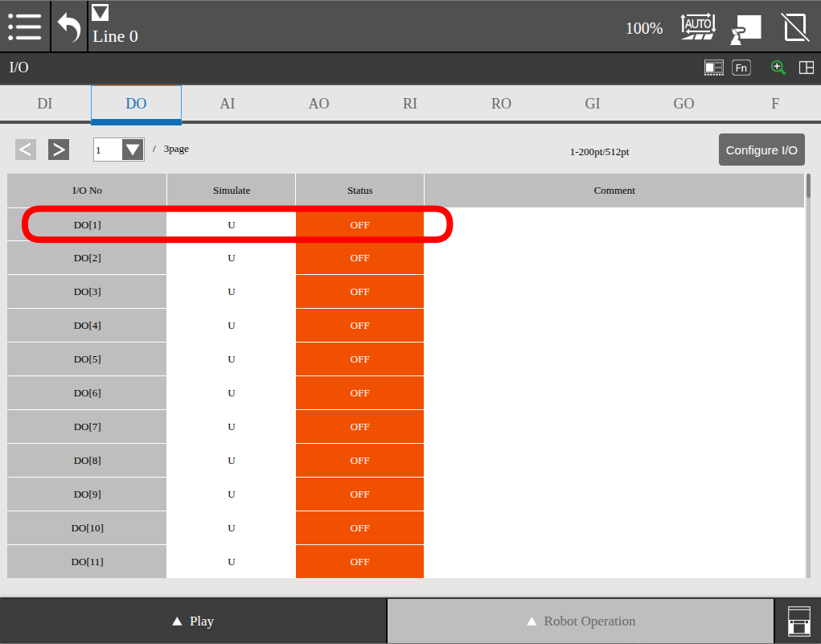Click the robot jog panel icon
The width and height of the screenshot is (821, 644).
point(745,28)
